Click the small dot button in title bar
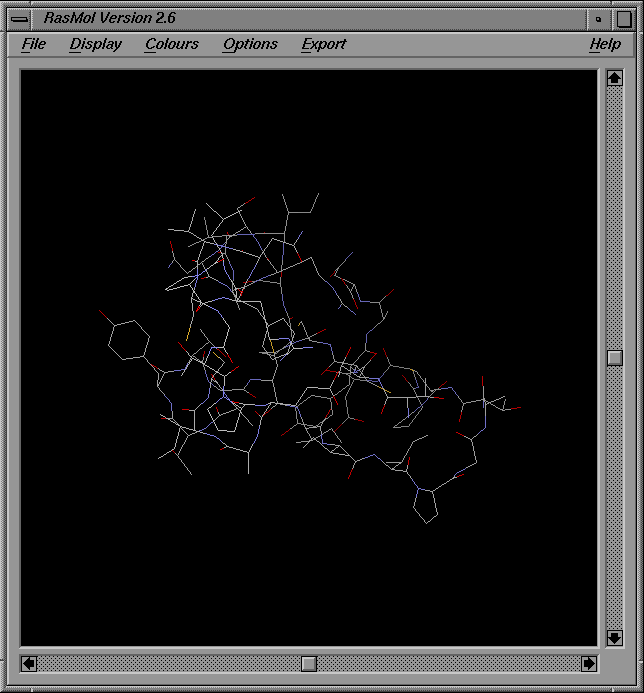This screenshot has height=693, width=644. pos(598,18)
